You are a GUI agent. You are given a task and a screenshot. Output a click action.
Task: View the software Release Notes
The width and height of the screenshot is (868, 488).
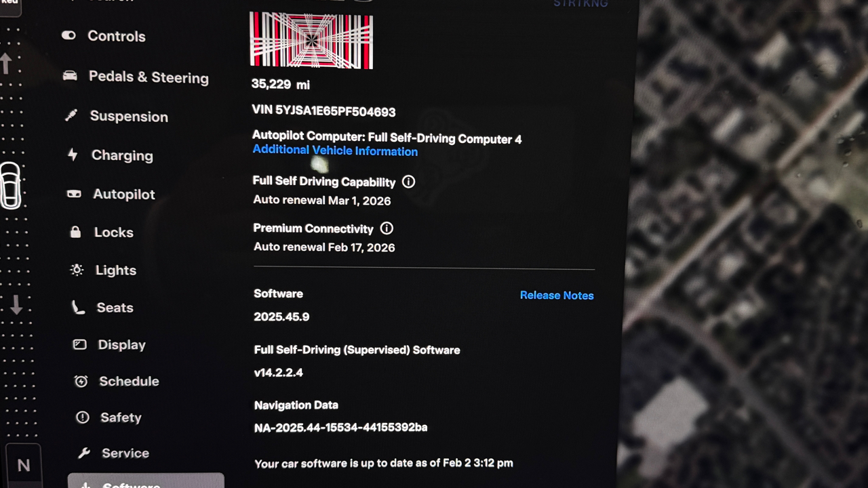click(556, 296)
